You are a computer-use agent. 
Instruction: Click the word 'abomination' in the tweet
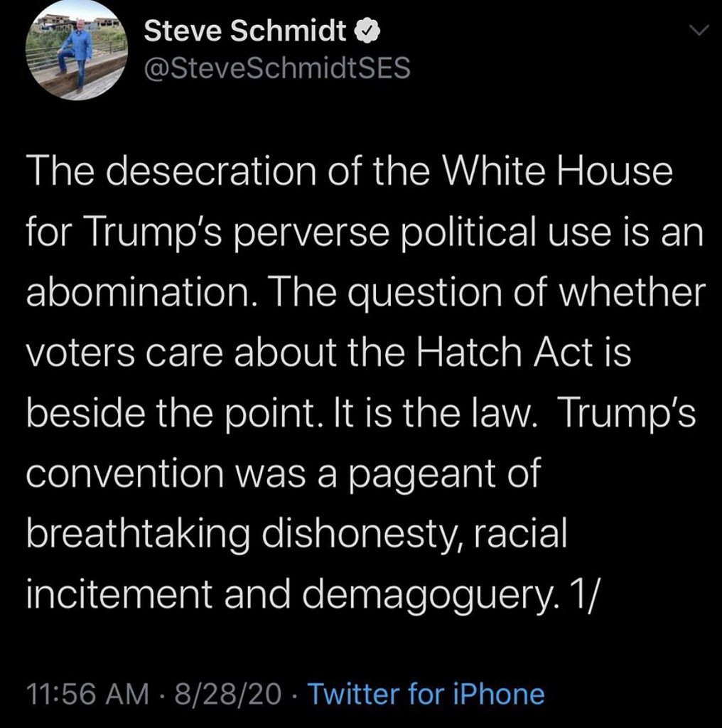coord(136,294)
